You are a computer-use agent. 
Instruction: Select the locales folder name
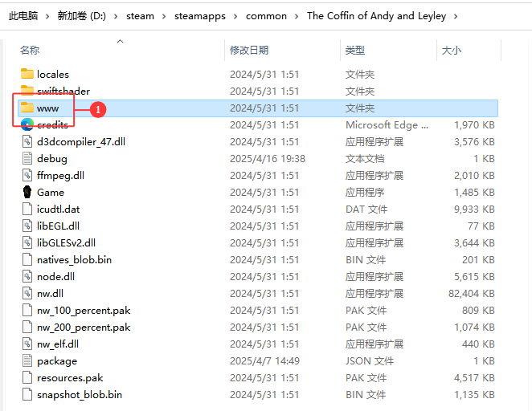coord(53,74)
